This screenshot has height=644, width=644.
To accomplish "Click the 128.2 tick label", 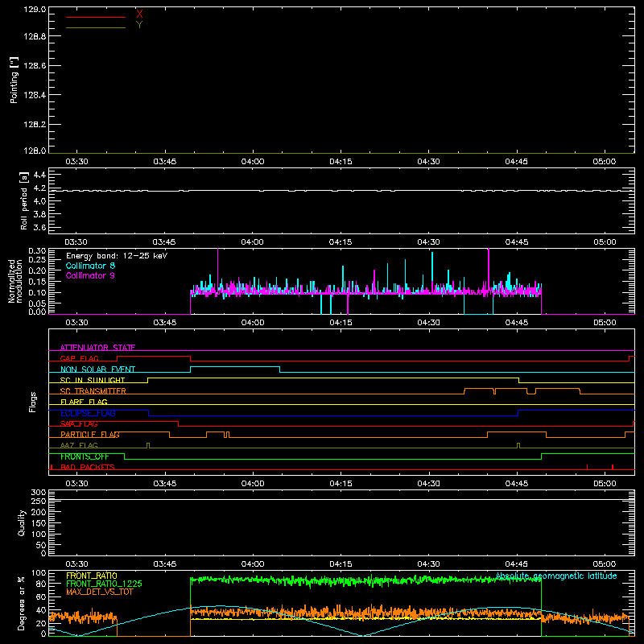I will click(35, 125).
